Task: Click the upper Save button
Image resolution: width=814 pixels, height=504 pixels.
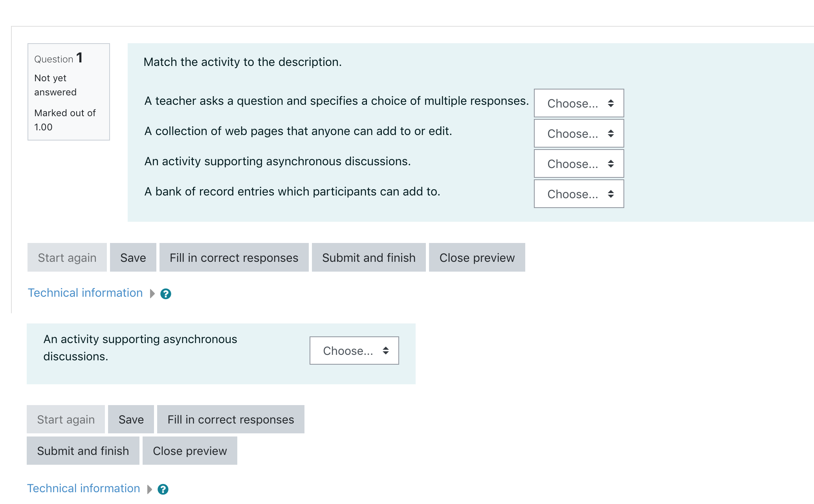Action: pyautogui.click(x=133, y=257)
